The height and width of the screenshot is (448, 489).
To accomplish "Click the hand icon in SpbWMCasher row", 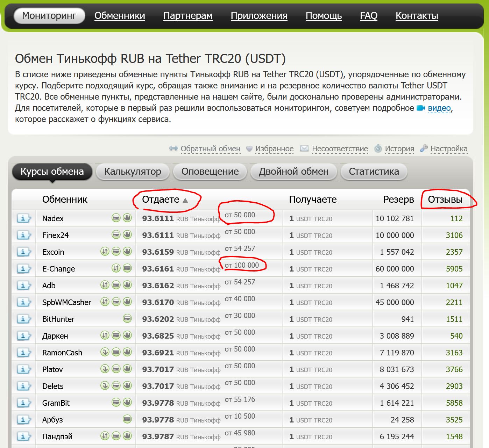I will pos(127,302).
